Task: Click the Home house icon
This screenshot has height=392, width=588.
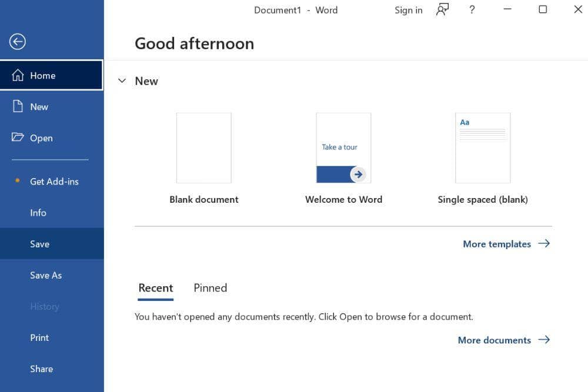Action: coord(18,75)
